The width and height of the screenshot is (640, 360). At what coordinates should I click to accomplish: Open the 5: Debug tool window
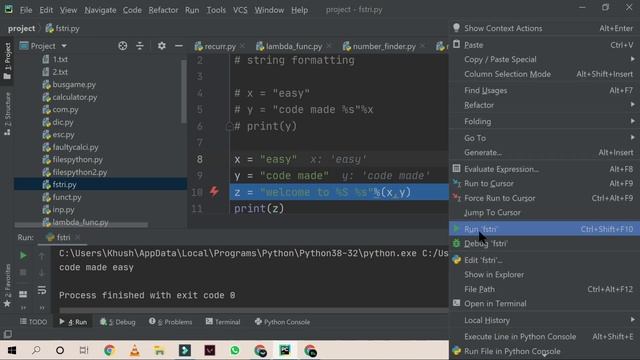pos(118,322)
